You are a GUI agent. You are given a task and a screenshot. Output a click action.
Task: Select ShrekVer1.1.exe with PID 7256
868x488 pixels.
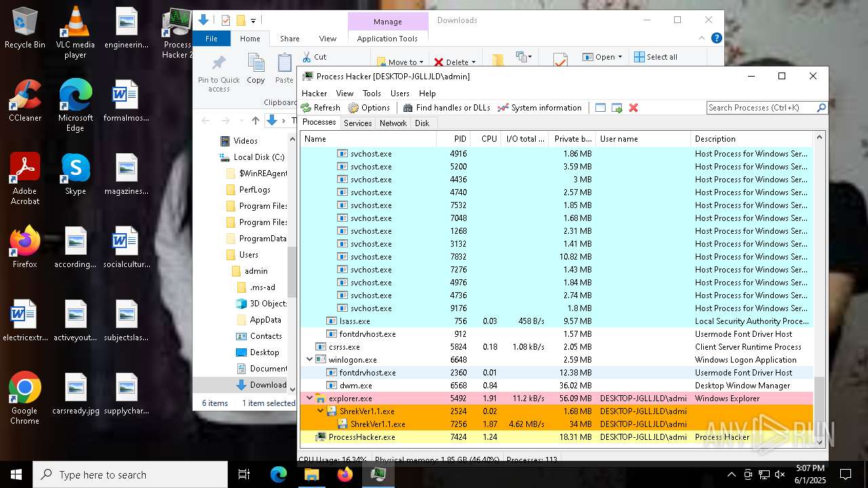click(x=556, y=424)
